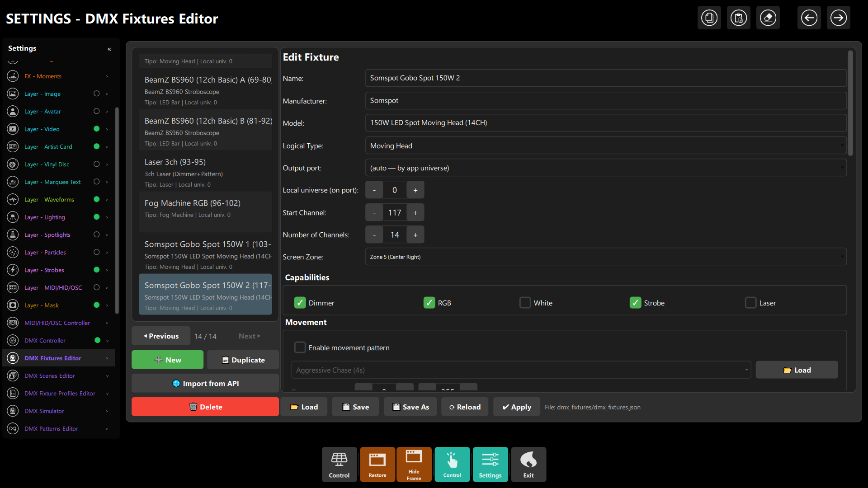Click the Restore window bottom icon
The width and height of the screenshot is (868, 488).
(x=377, y=465)
